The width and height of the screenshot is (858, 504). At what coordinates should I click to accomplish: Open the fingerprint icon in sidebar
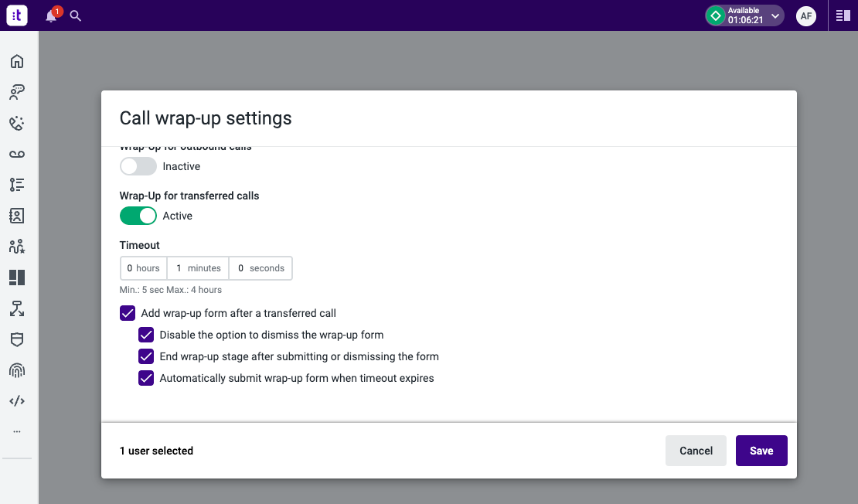(x=17, y=370)
